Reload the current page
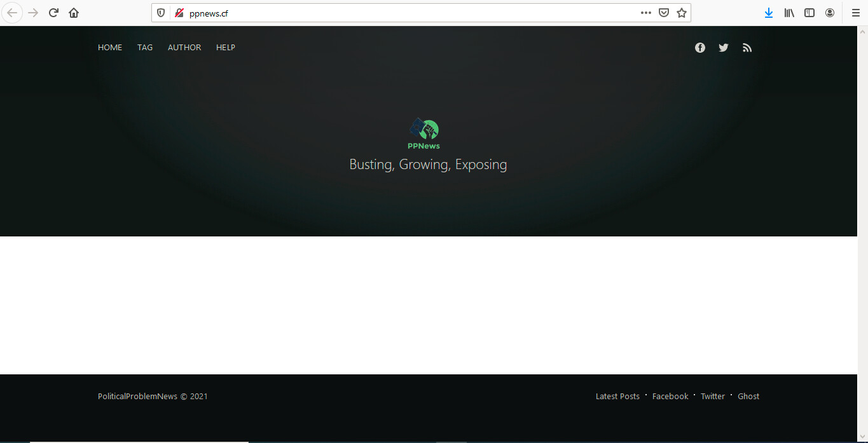868x443 pixels. click(x=53, y=13)
